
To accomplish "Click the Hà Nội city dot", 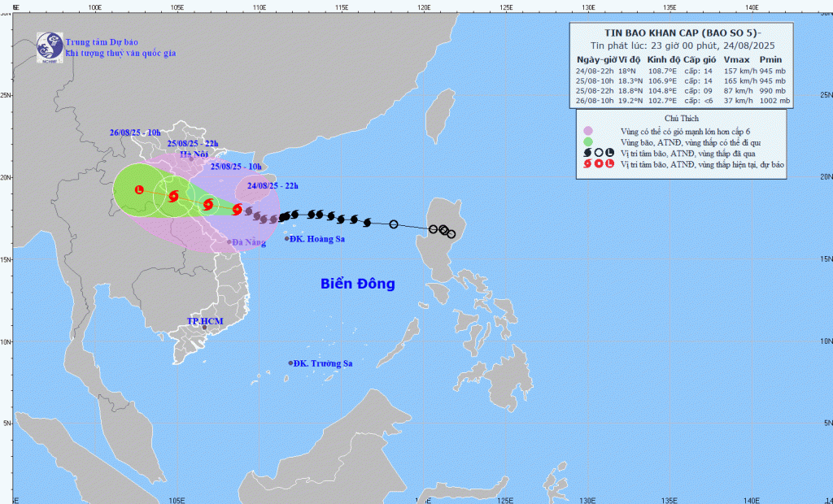I will [x=191, y=159].
